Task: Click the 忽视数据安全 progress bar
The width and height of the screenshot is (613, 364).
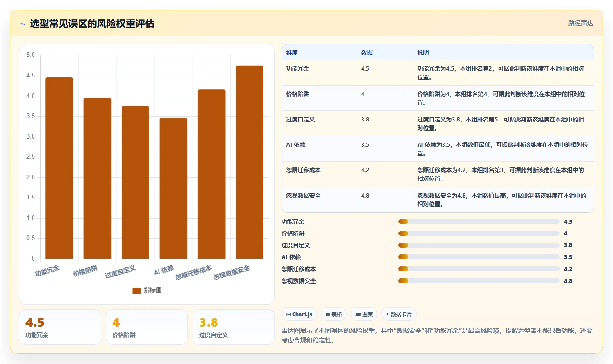Action: (479, 281)
